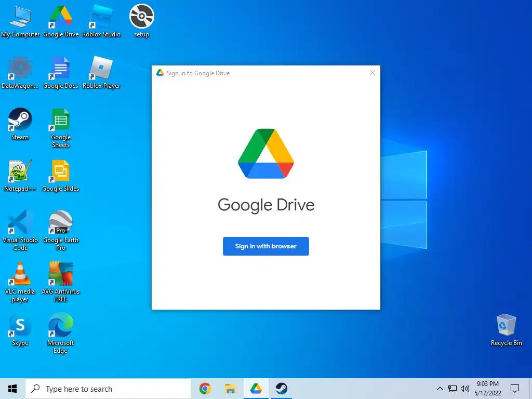Select the Google Docs desktop shortcut
This screenshot has width=532, height=399.
click(x=61, y=73)
